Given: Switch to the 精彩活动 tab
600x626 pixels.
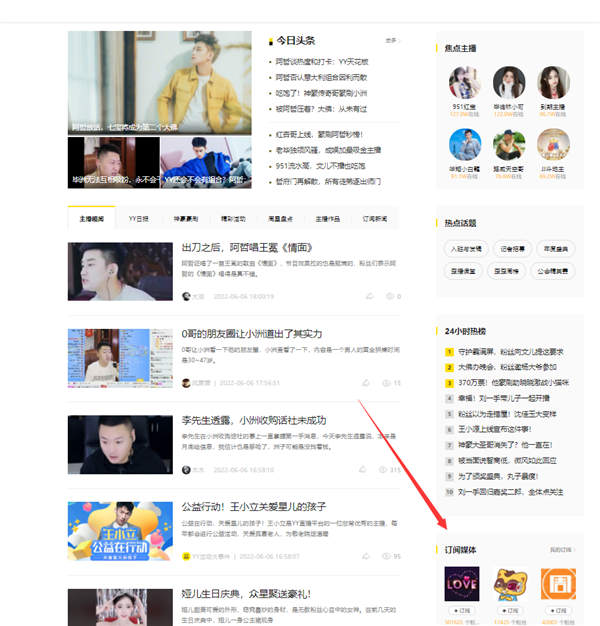Looking at the screenshot, I should pyautogui.click(x=233, y=219).
